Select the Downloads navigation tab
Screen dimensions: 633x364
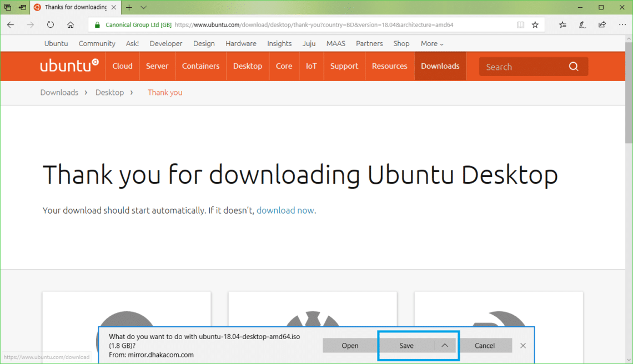[x=440, y=66]
